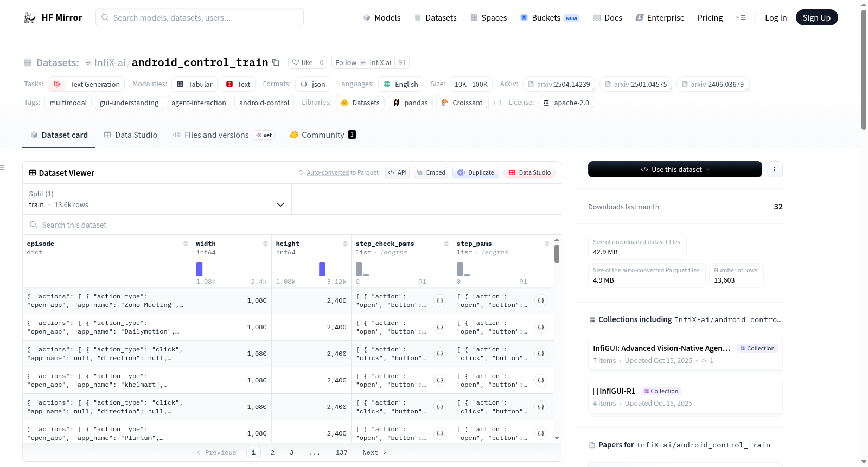This screenshot has height=467, width=868.
Task: Open the Croissant library tag
Action: point(462,103)
